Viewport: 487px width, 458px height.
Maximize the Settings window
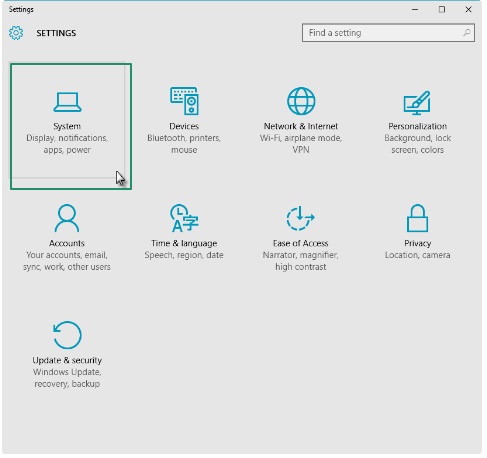pyautogui.click(x=442, y=9)
